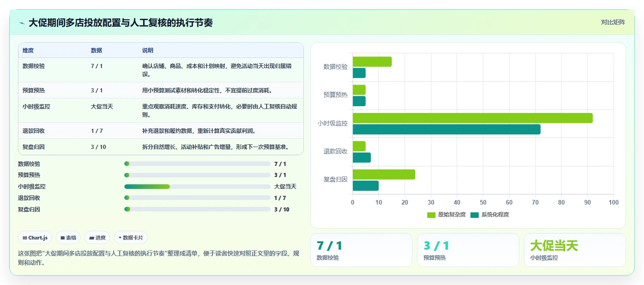Select 预算预热 cell in the table
The width and height of the screenshot is (644, 285).
point(34,90)
